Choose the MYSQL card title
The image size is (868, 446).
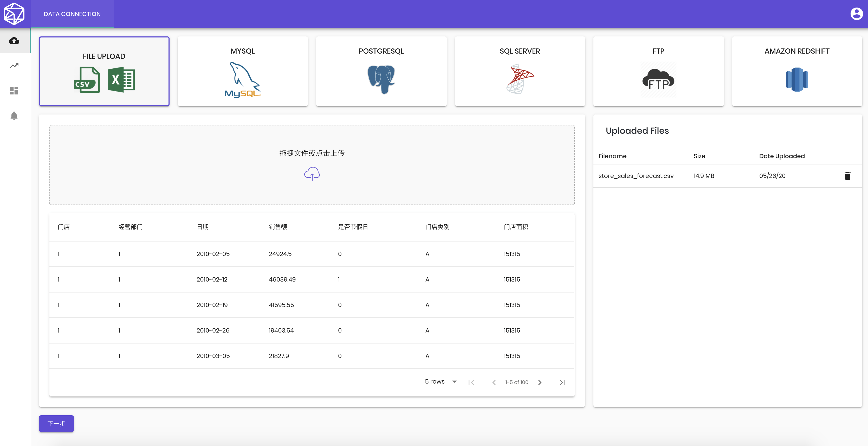pyautogui.click(x=243, y=51)
